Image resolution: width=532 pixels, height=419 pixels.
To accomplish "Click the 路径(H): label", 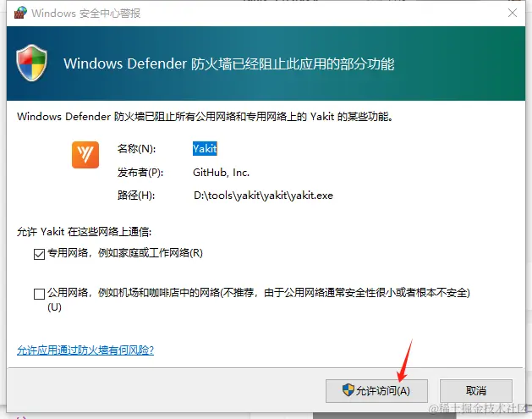I will pos(136,196).
